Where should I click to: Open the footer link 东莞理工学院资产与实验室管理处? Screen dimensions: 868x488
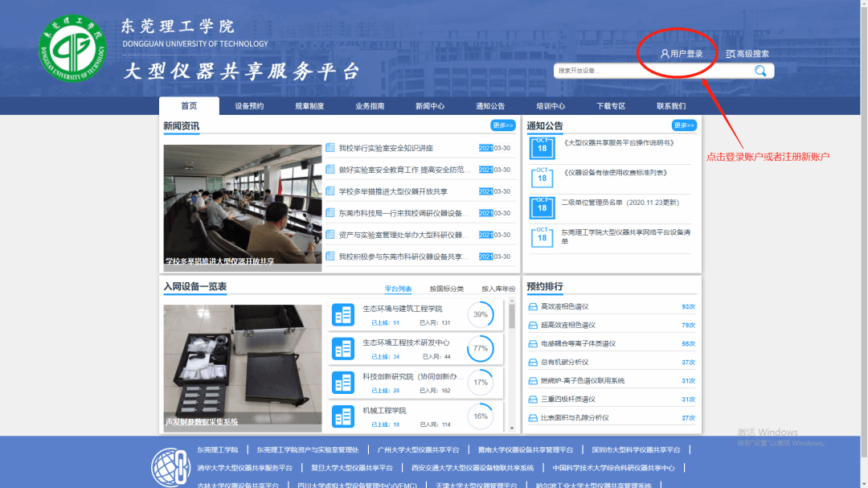(x=308, y=449)
